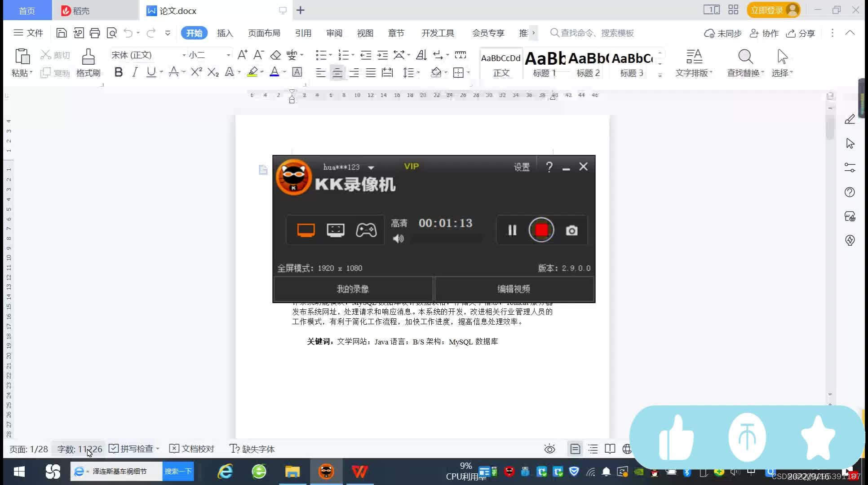Expand the styles gallery
868x485 pixels.
pyautogui.click(x=660, y=75)
